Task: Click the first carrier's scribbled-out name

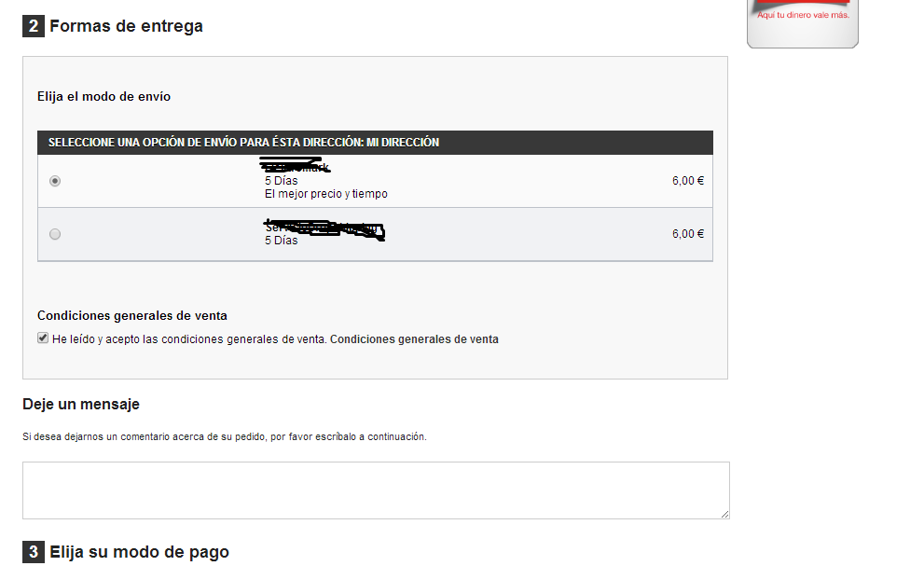Action: [297, 168]
